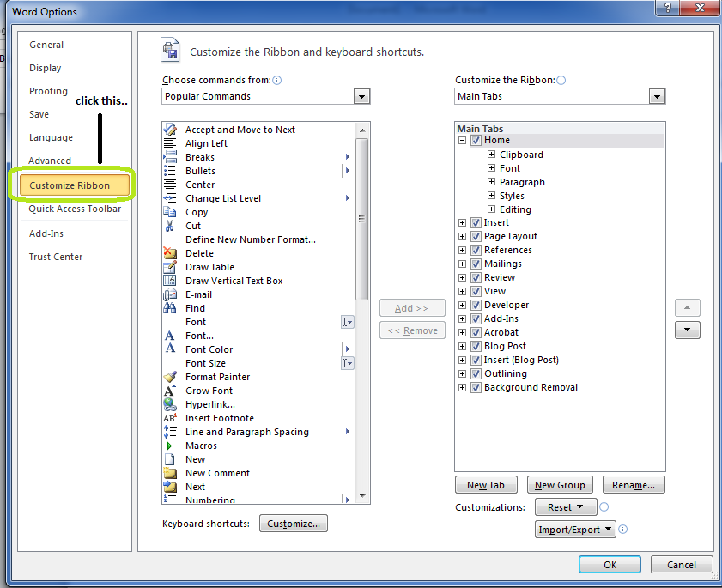Viewport: 722px width, 588px height.
Task: Uncheck the Developer tab checkbox
Action: pos(476,305)
